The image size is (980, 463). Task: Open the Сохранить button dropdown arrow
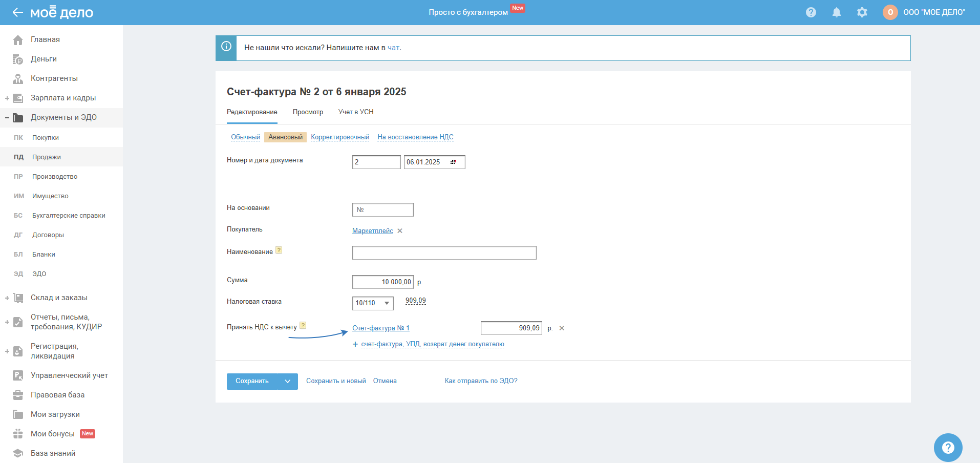click(288, 381)
